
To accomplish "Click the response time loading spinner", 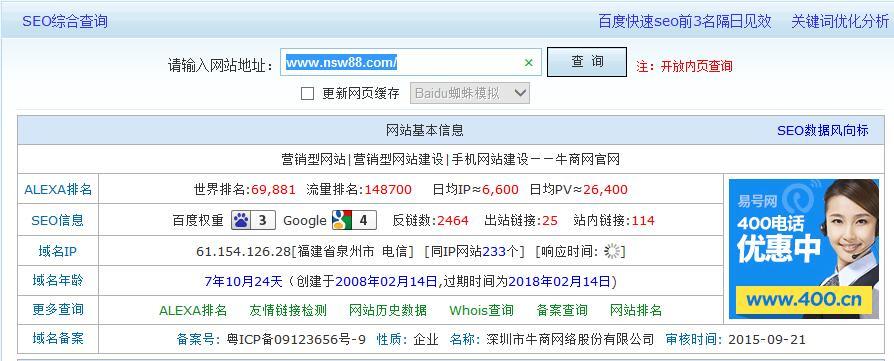I will tap(612, 251).
